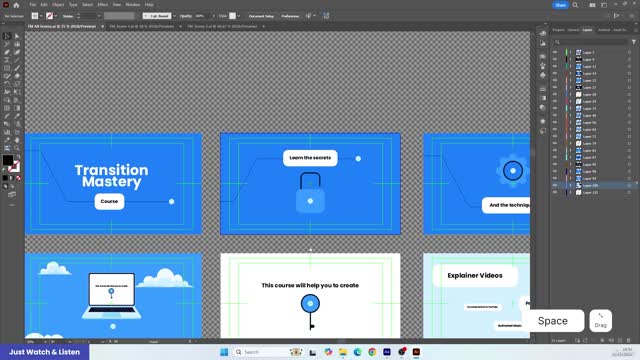Select the Direct Selection tool
The height and width of the screenshot is (360, 640).
[x=17, y=36]
